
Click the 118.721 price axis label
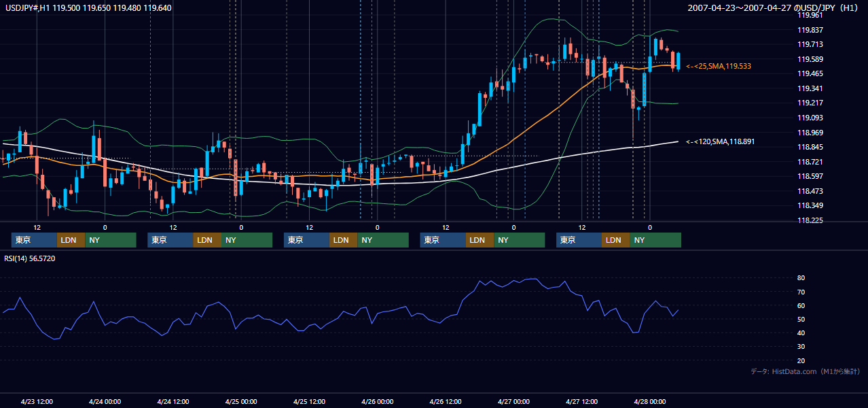pos(810,162)
